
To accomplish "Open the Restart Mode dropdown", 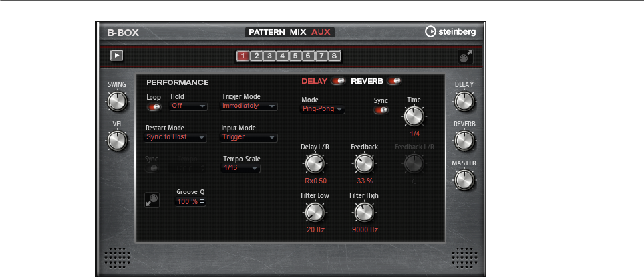I will tap(176, 137).
